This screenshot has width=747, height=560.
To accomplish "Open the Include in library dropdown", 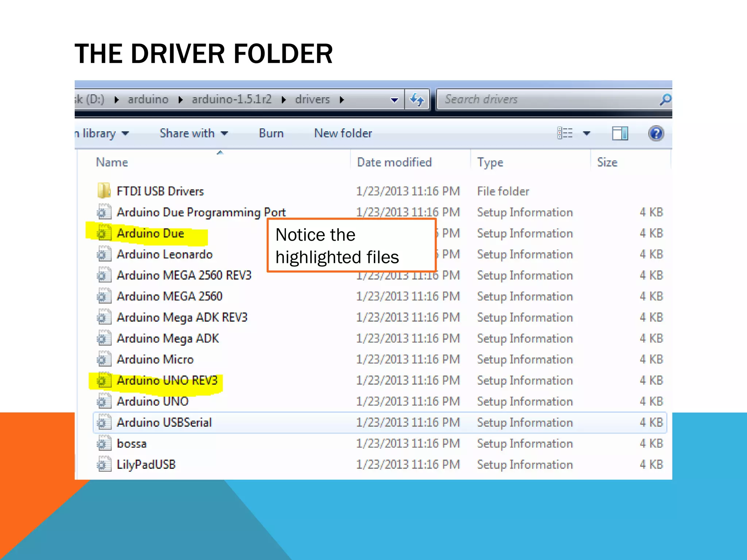I will [x=102, y=133].
